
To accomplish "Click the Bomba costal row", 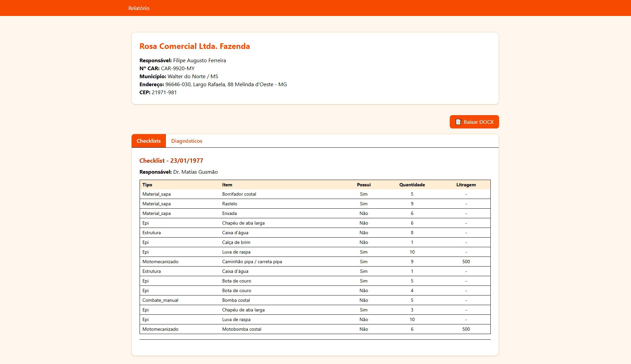I will tap(315, 300).
